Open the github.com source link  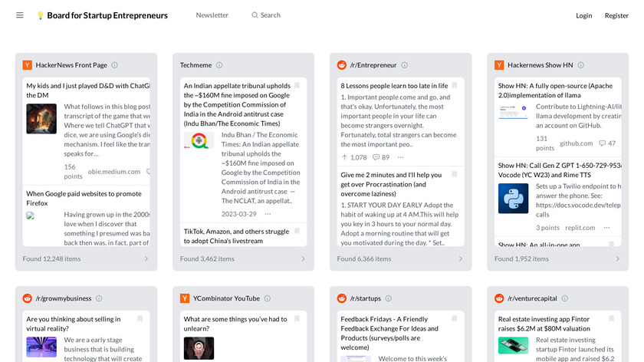tap(576, 143)
